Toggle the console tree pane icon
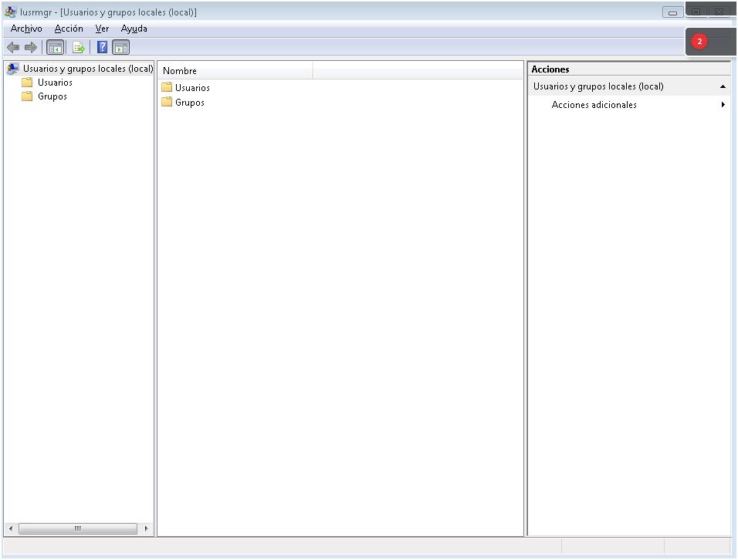The width and height of the screenshot is (738, 560). [x=56, y=48]
